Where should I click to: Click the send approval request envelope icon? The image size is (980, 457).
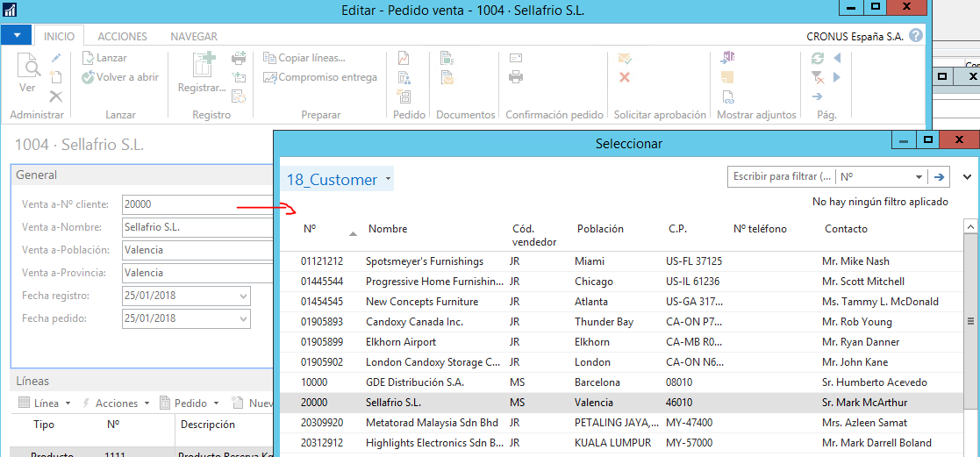point(625,59)
